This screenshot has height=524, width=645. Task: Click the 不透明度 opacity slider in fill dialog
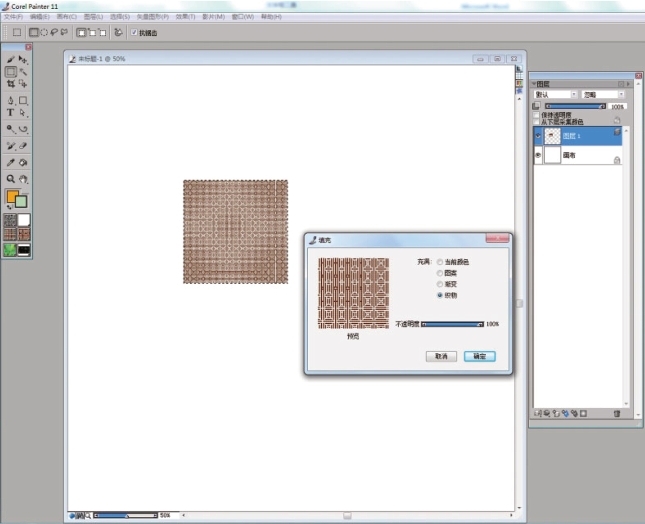(x=452, y=324)
